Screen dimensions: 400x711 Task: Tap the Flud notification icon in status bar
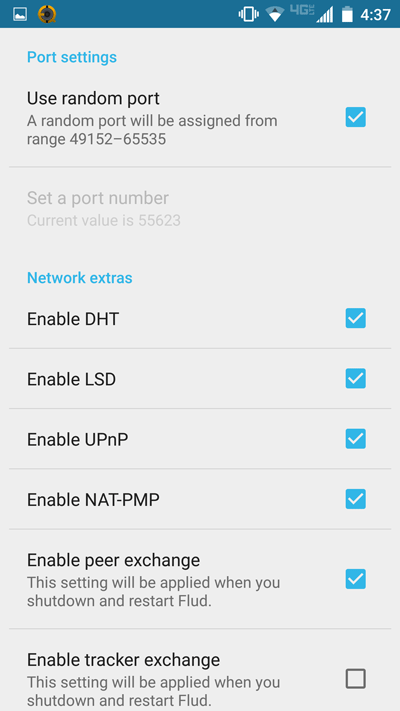pos(47,14)
